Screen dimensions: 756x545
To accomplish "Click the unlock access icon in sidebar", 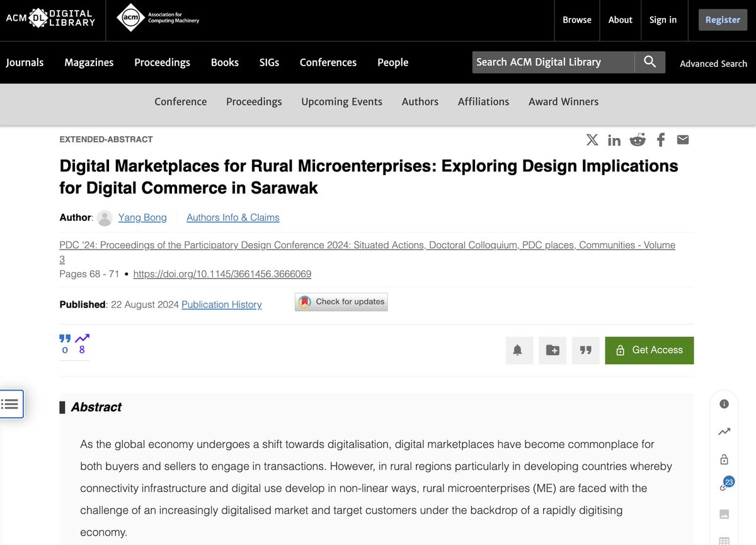I will (724, 459).
